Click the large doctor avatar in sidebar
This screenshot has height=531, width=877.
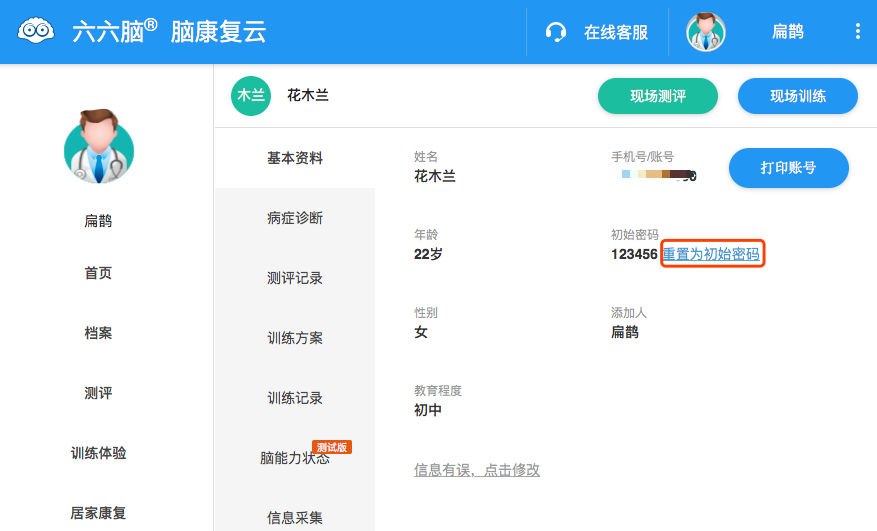pos(98,147)
